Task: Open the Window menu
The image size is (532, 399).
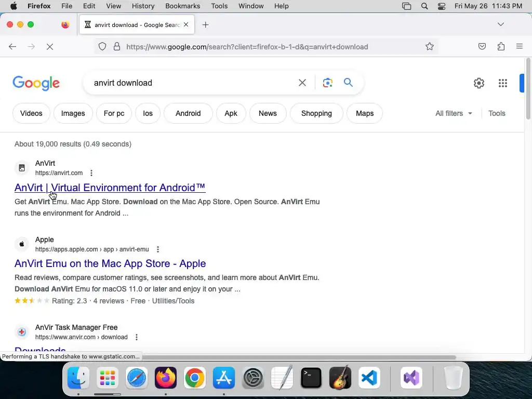Action: tap(251, 6)
